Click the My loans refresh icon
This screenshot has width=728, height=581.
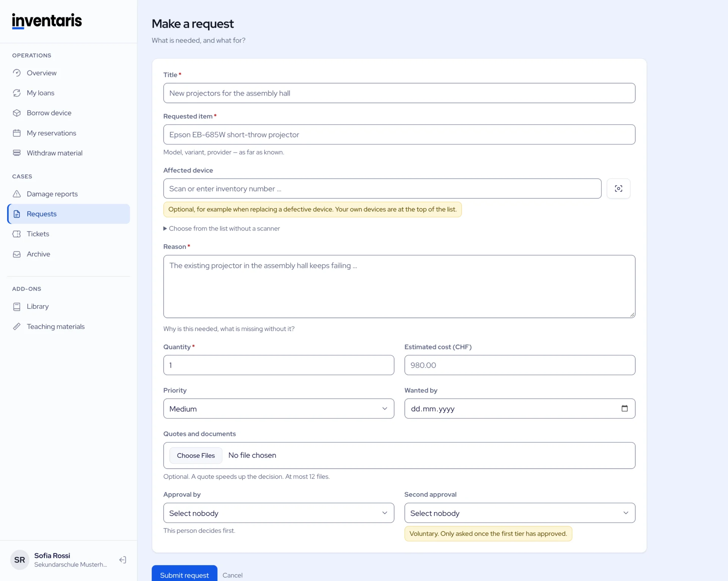click(x=17, y=93)
